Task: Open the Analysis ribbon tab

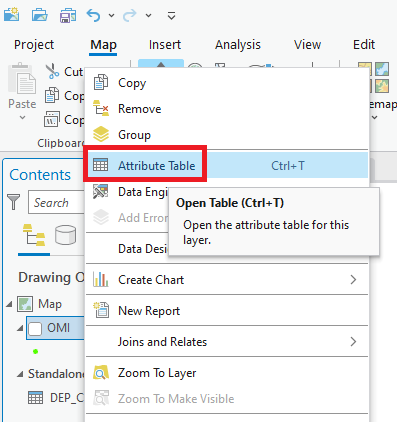Action: 238,45
